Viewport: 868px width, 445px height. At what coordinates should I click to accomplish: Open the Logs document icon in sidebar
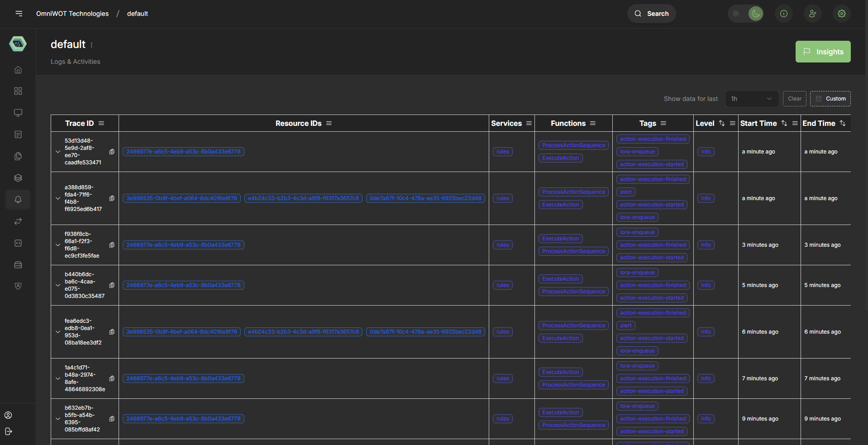18,134
